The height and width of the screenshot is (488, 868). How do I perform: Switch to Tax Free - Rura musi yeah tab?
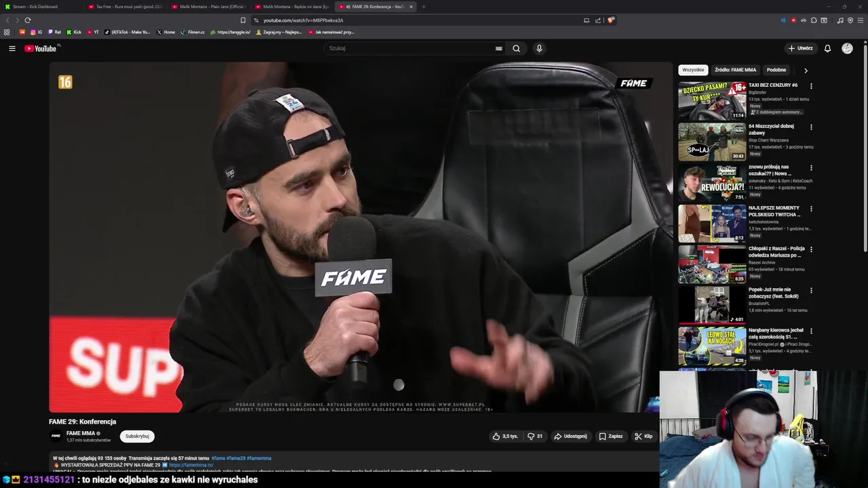point(125,7)
